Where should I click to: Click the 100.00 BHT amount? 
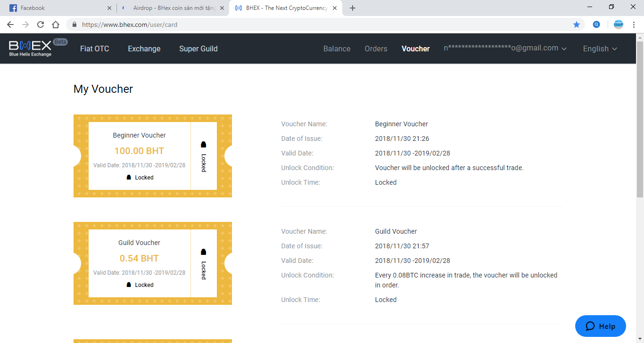point(140,151)
